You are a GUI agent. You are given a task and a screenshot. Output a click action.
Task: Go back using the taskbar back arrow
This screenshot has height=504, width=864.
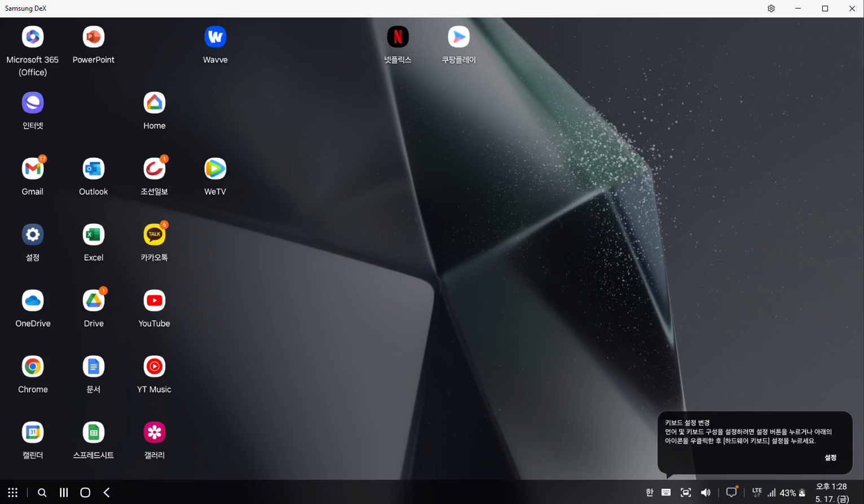point(107,493)
